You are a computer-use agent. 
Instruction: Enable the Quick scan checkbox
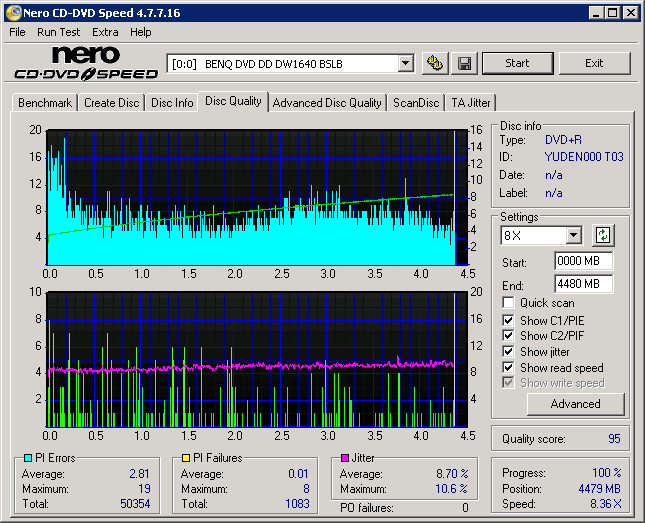coord(509,303)
